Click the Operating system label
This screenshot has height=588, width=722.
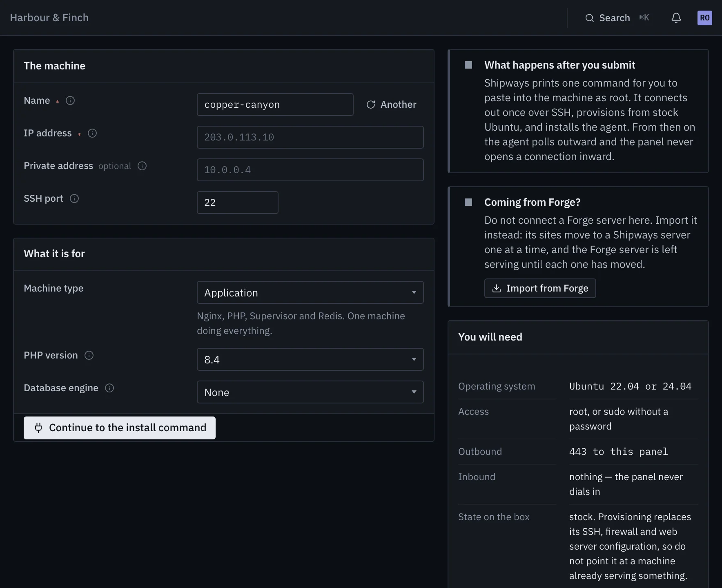(x=497, y=386)
